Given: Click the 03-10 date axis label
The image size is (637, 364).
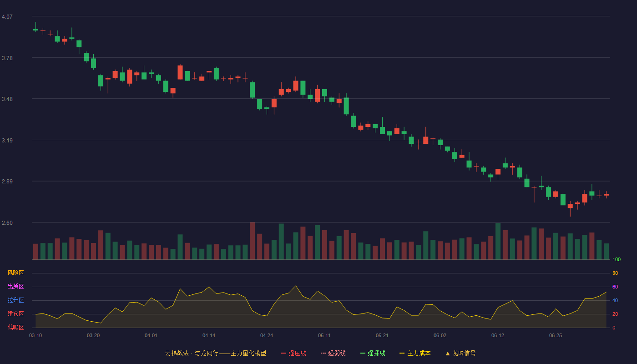Looking at the screenshot, I should click(x=35, y=335).
